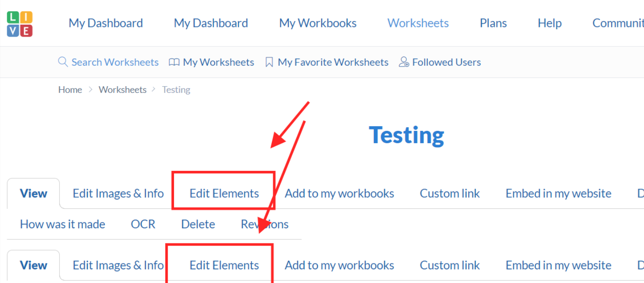Open the Help menu item
Image resolution: width=644 pixels, height=283 pixels.
(549, 23)
